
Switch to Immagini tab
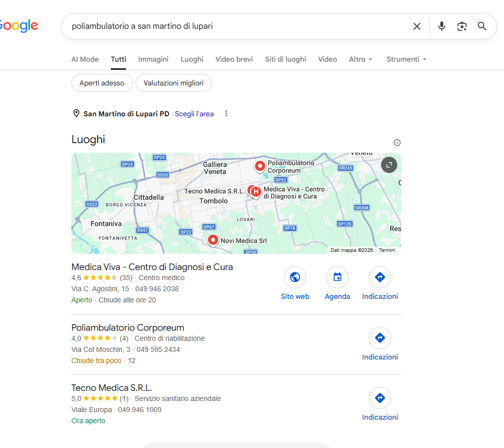[x=153, y=59]
